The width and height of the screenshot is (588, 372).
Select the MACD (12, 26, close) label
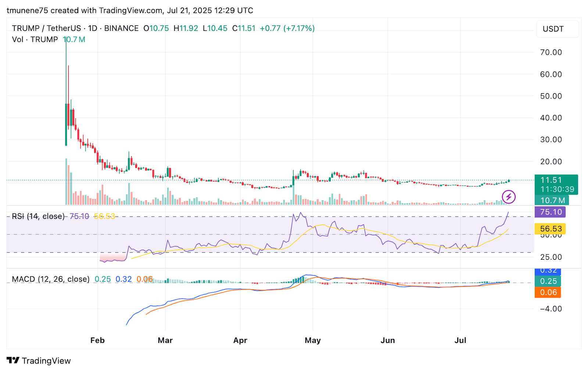point(51,279)
